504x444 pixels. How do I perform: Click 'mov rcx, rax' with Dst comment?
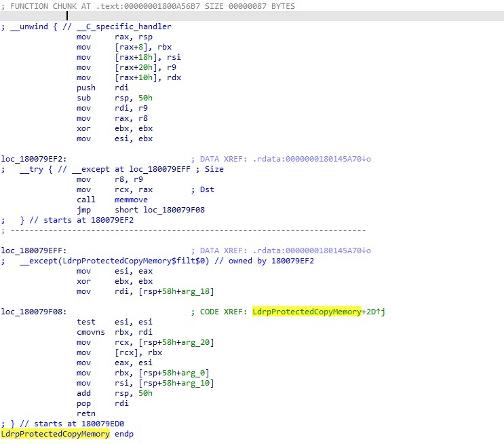[x=115, y=190]
